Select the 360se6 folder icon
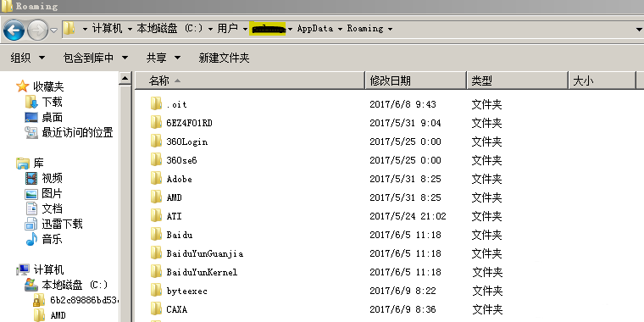Viewport: 644px width, 322px height. [x=156, y=160]
